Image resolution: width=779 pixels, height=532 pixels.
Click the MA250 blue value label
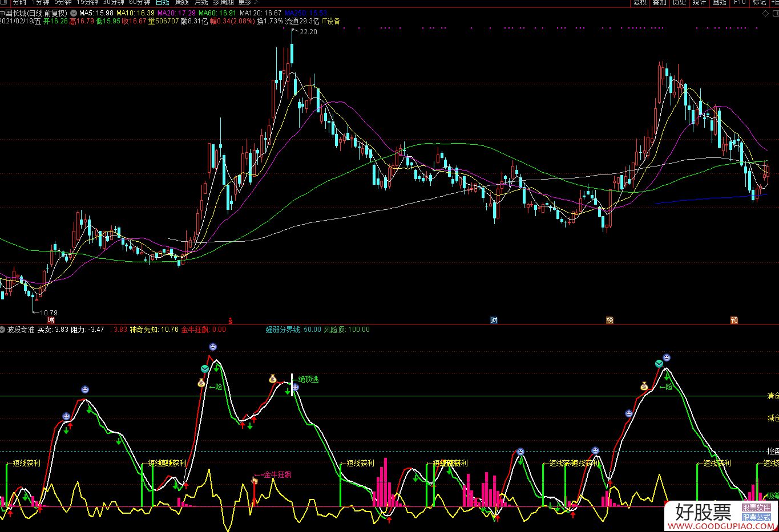(306, 13)
